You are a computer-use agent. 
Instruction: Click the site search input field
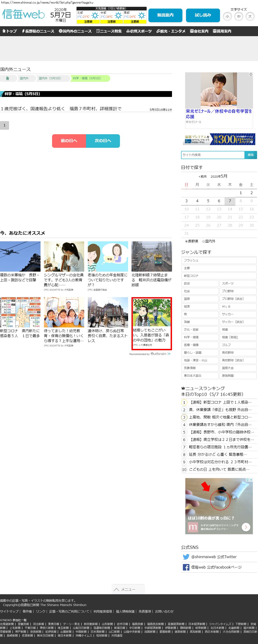(x=213, y=155)
